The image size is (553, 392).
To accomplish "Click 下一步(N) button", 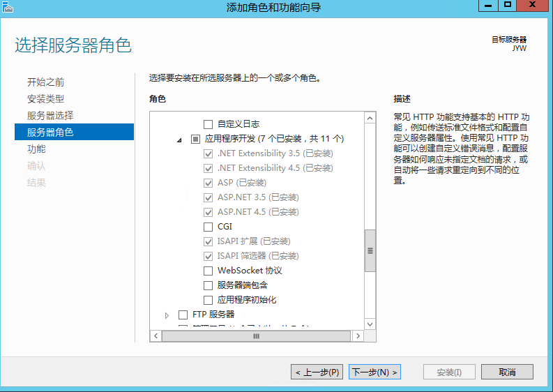I will pos(374,372).
